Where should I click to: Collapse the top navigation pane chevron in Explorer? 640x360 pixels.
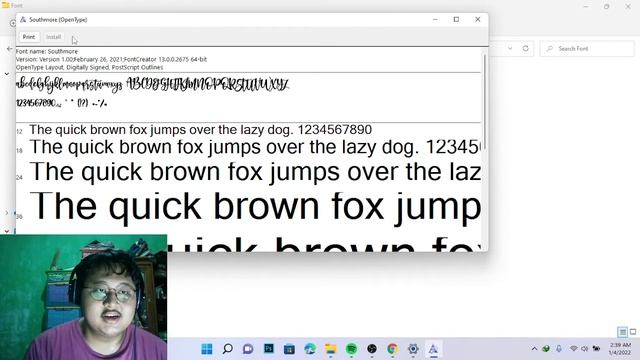click(7, 74)
